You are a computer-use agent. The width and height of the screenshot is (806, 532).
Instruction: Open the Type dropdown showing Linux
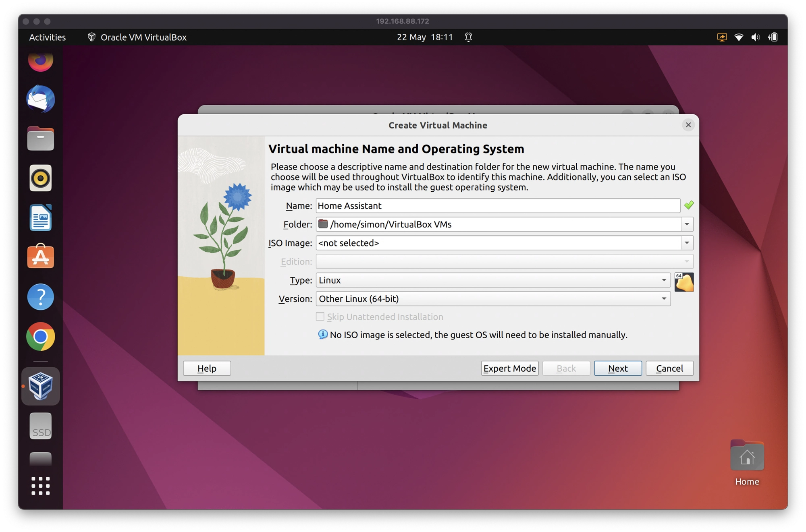pyautogui.click(x=493, y=280)
